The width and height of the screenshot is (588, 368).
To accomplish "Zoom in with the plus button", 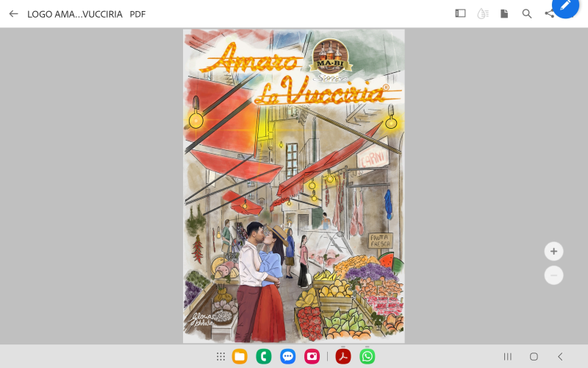I will (x=553, y=251).
